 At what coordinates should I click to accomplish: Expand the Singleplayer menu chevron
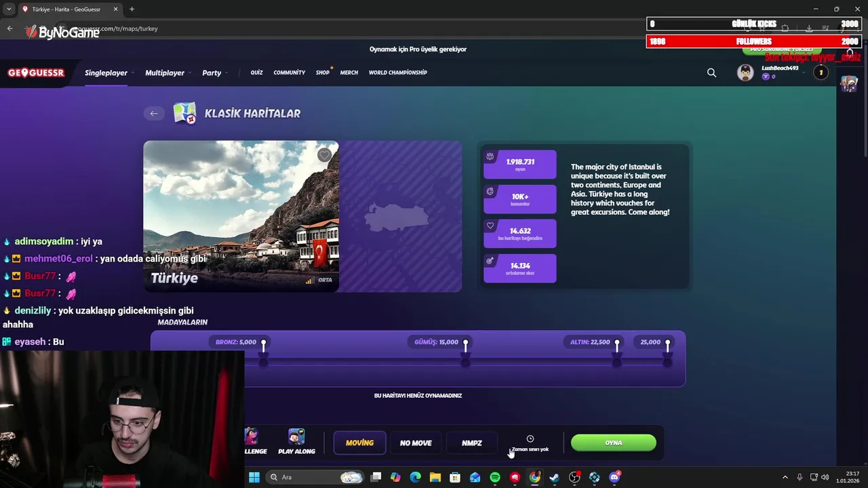133,73
